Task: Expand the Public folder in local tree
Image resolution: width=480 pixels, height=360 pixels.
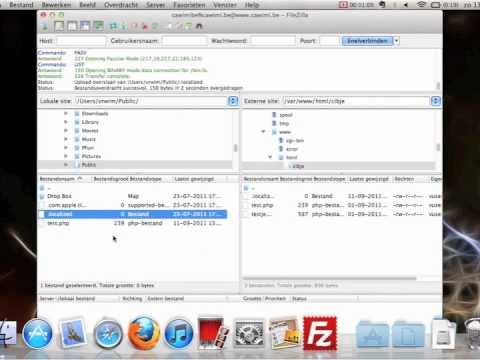Action: [x=66, y=165]
